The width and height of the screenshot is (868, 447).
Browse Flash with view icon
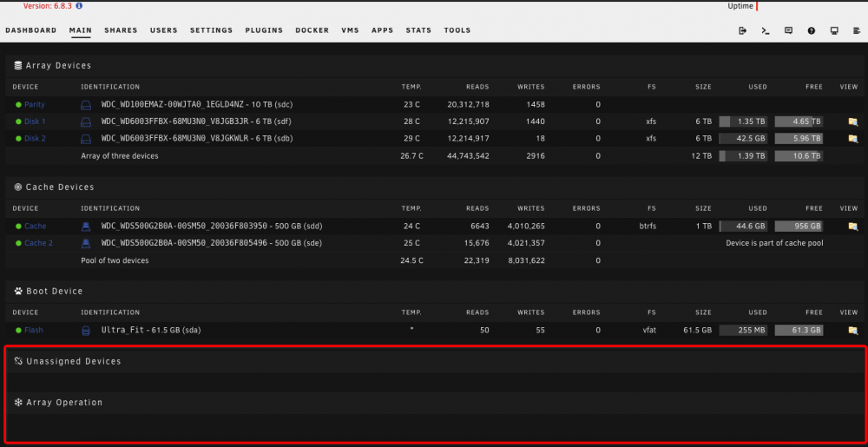click(852, 331)
